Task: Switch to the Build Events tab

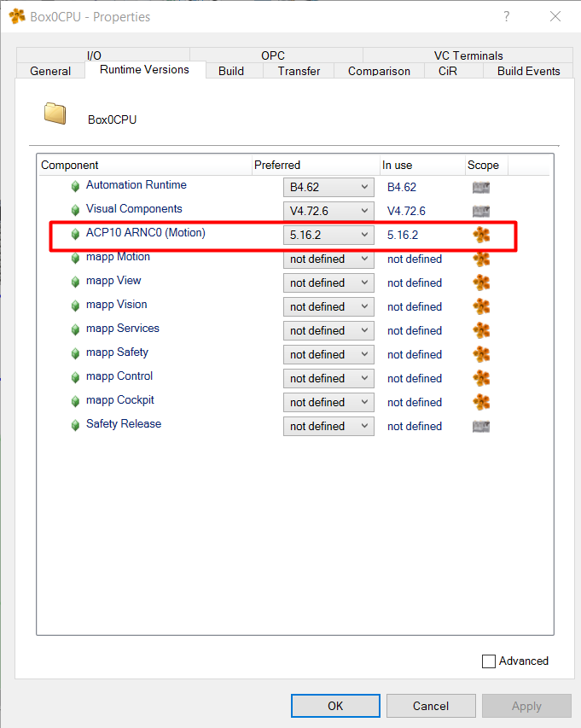Action: coord(529,71)
